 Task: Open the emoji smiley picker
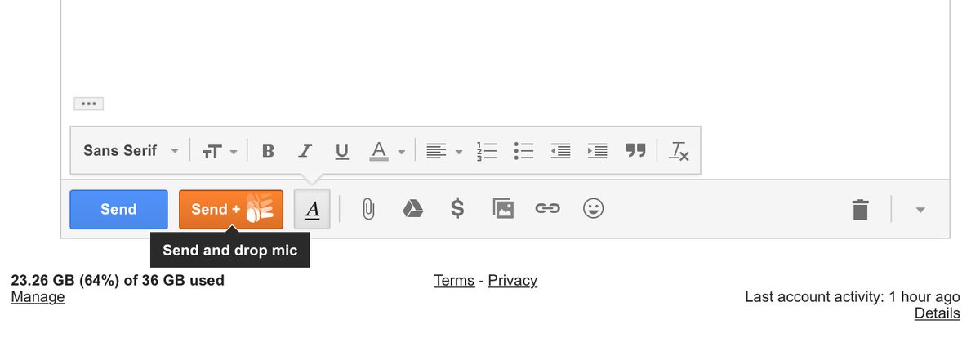tap(593, 209)
